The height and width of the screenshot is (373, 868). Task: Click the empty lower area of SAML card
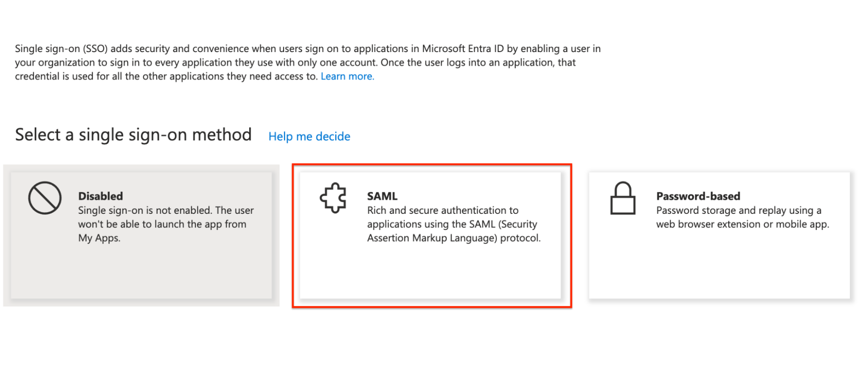click(430, 273)
